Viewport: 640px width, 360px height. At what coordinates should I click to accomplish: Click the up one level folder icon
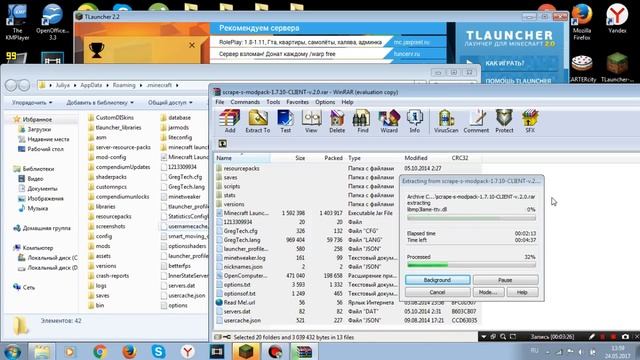click(x=222, y=144)
